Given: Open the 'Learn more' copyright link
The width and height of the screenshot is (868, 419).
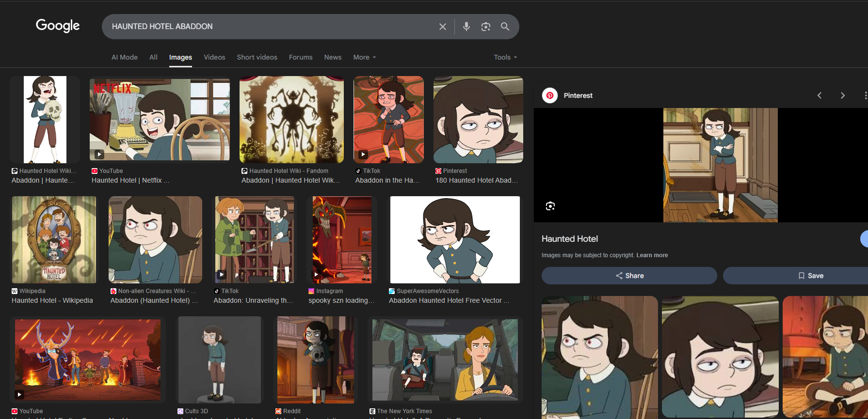Looking at the screenshot, I should click(652, 255).
